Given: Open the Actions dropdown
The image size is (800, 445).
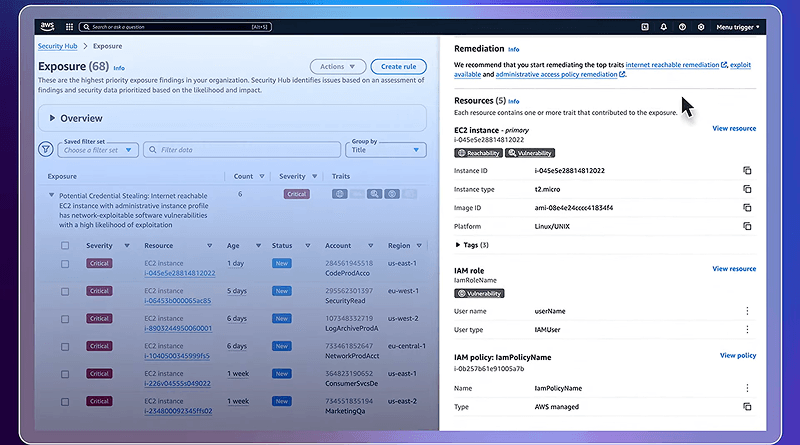Looking at the screenshot, I should (338, 66).
